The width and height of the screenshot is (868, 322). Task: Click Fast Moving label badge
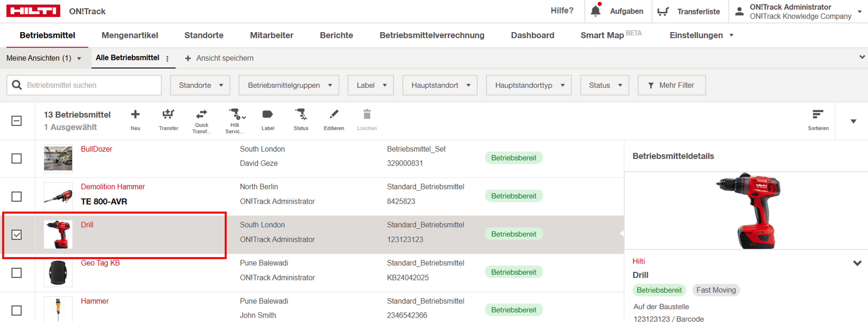[716, 290]
